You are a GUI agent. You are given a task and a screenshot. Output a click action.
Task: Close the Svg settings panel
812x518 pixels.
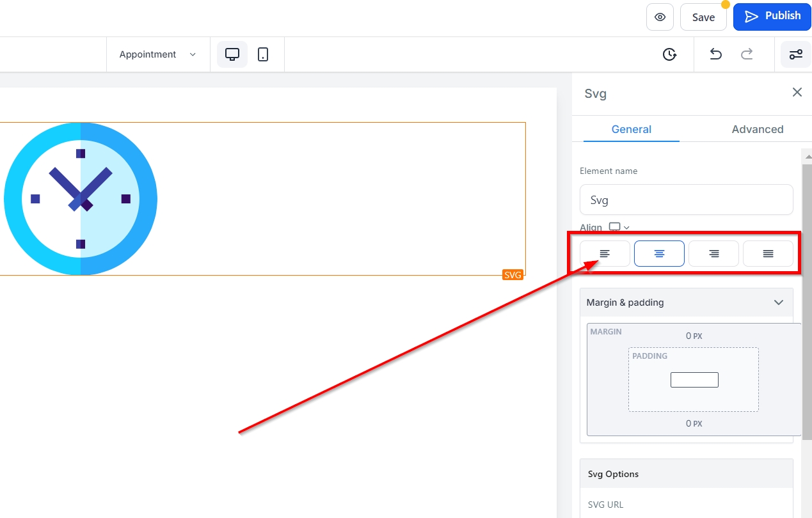click(797, 93)
